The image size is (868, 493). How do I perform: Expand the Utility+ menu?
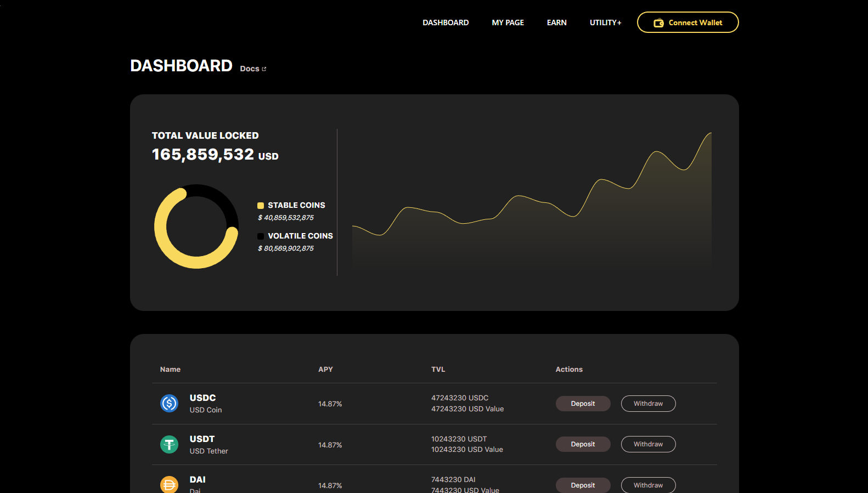pos(605,22)
